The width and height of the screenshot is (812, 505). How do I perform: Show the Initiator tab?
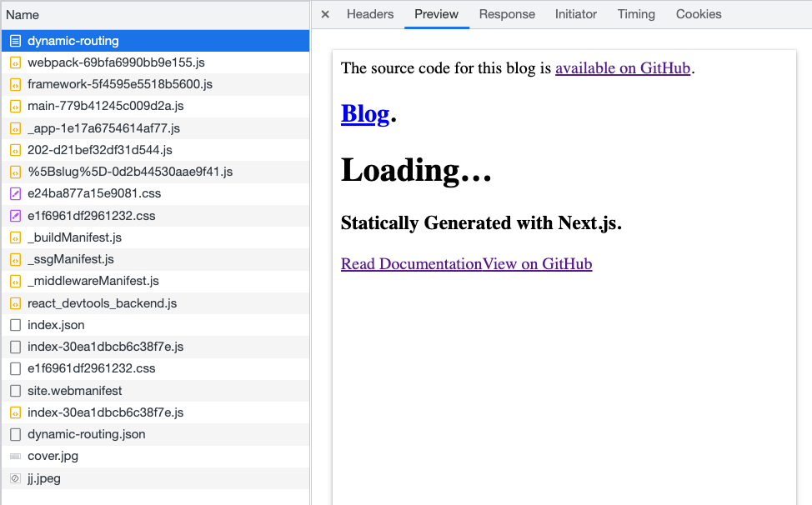[x=576, y=14]
